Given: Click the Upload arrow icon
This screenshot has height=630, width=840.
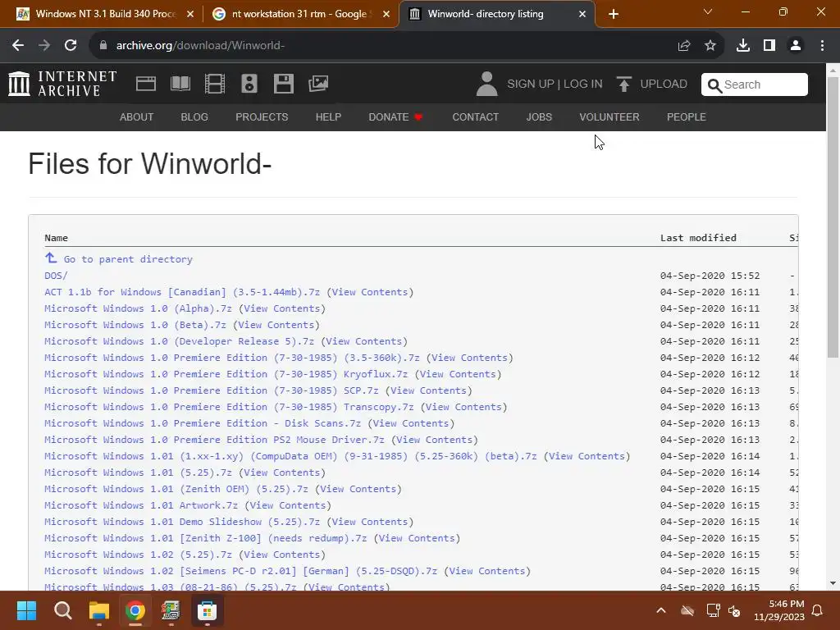Looking at the screenshot, I should coord(623,84).
